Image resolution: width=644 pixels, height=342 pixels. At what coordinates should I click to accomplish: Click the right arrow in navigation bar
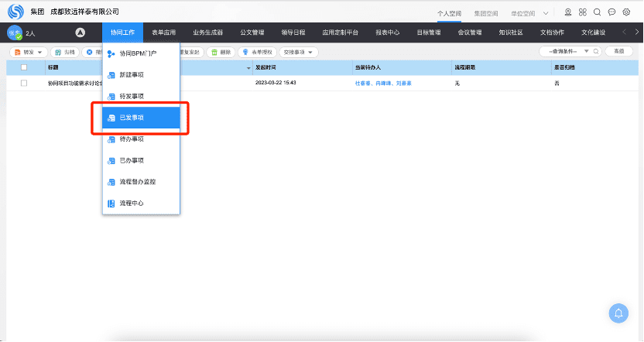point(636,32)
